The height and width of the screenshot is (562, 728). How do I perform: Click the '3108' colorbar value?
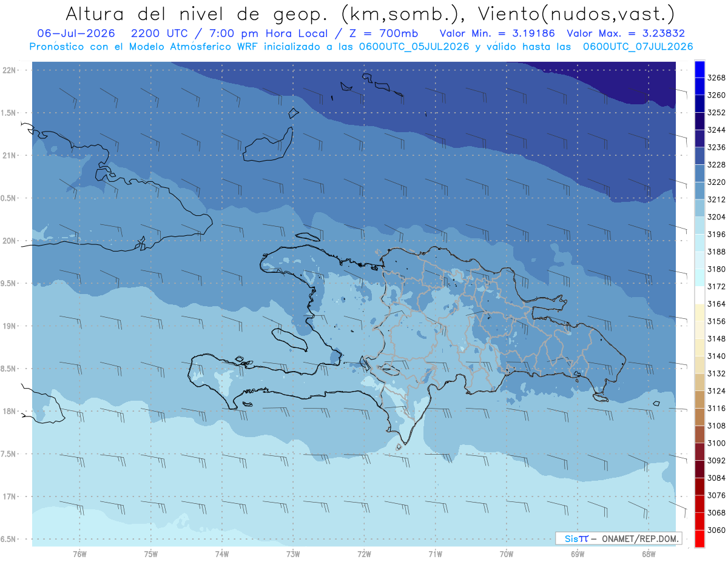(x=716, y=426)
